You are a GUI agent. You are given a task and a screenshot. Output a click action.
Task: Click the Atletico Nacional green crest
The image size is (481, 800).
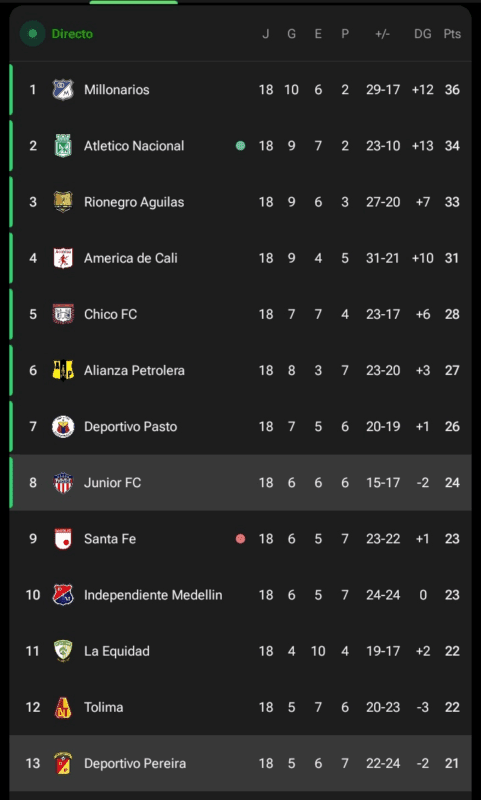[x=63, y=146]
